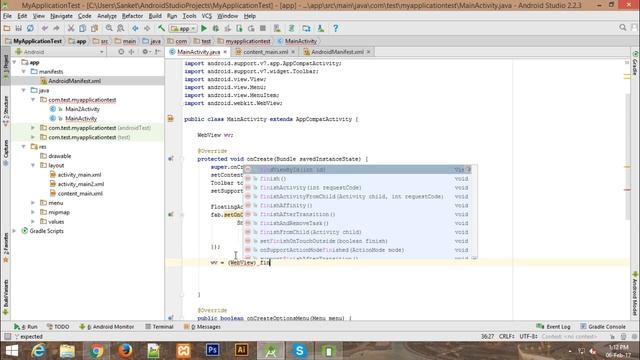Select AndroidManifest.xml in project tree

coord(74,81)
